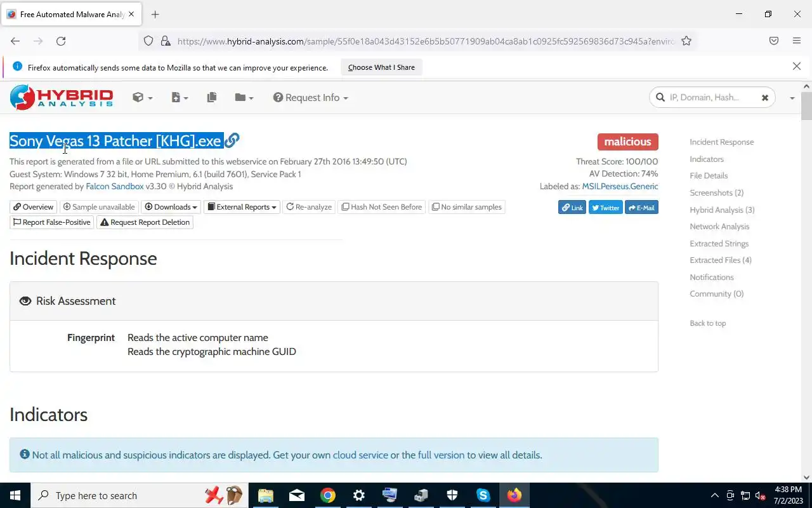
Task: Click the Sample unavailable button
Action: 99,207
